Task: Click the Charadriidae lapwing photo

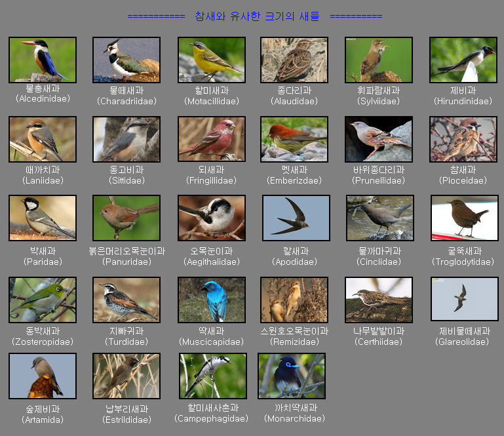Action: (x=126, y=60)
